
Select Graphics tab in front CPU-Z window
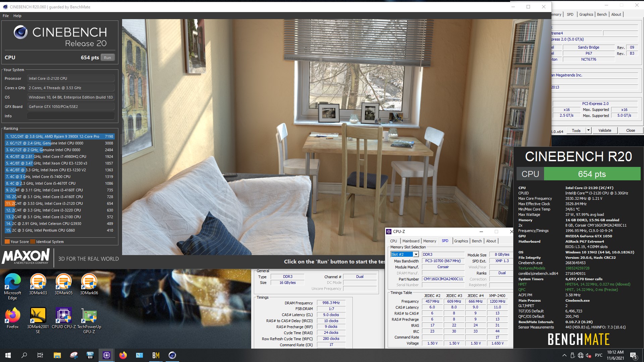461,241
